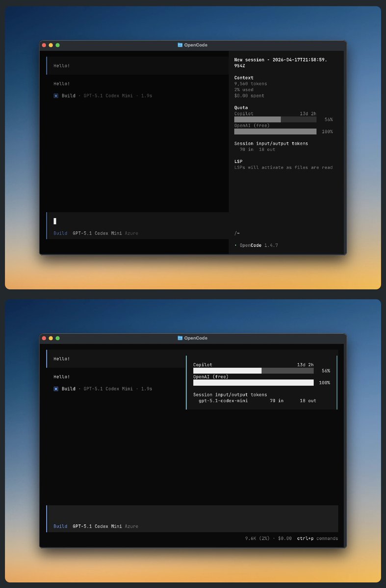Click the 56% value in top sidebar
The width and height of the screenshot is (386, 588).
tap(329, 120)
